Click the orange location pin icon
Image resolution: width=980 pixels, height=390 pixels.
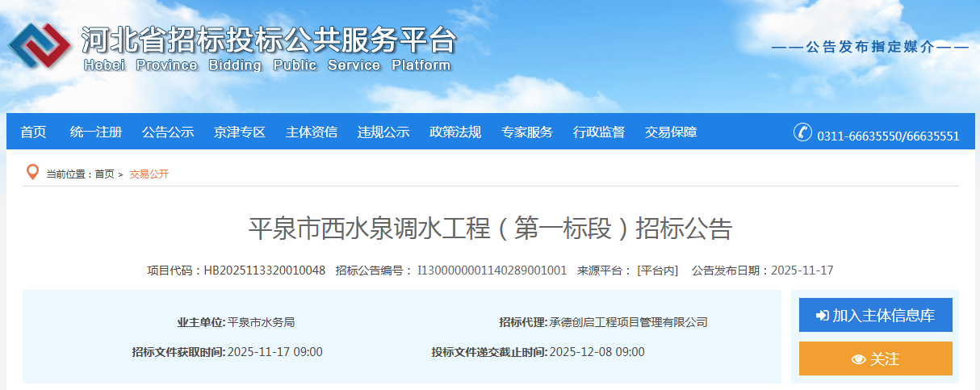click(32, 172)
